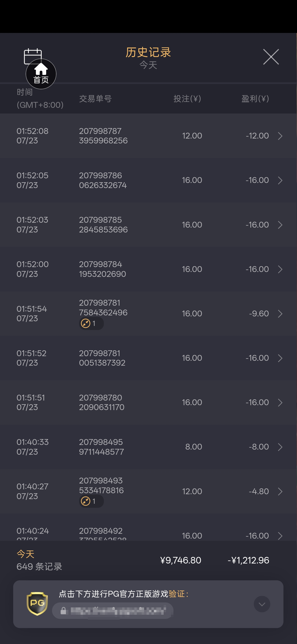Click the blurred verification URL field

coord(113,611)
